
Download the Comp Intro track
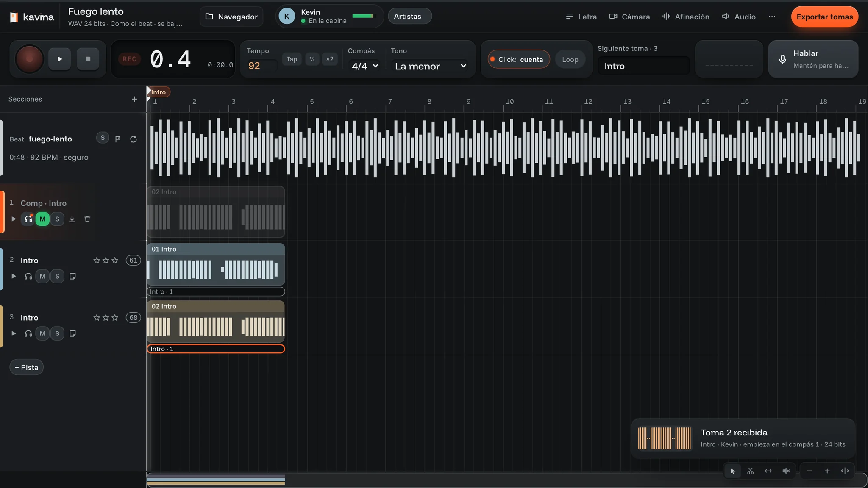click(x=72, y=219)
